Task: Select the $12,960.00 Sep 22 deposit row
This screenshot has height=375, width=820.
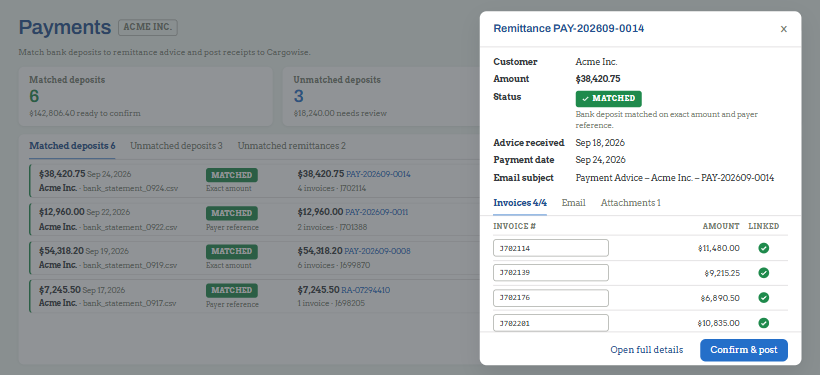Action: 254,220
